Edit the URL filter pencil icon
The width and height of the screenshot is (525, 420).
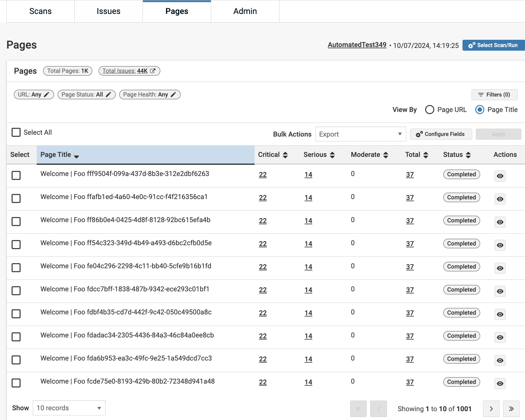46,95
